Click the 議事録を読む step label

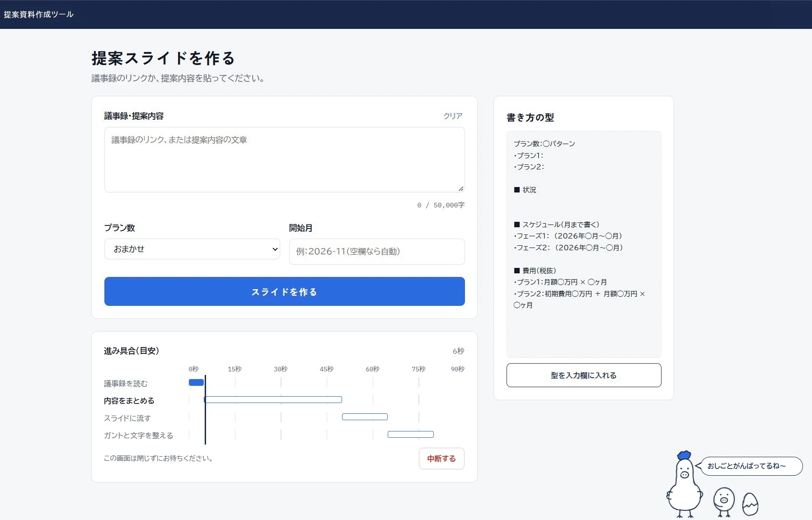(126, 384)
